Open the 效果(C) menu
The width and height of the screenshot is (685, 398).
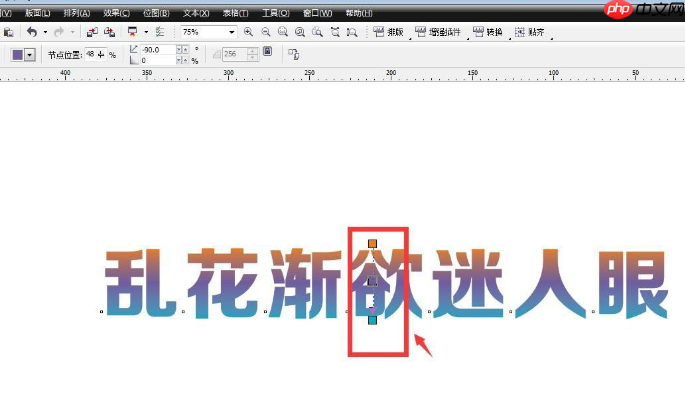click(x=117, y=13)
